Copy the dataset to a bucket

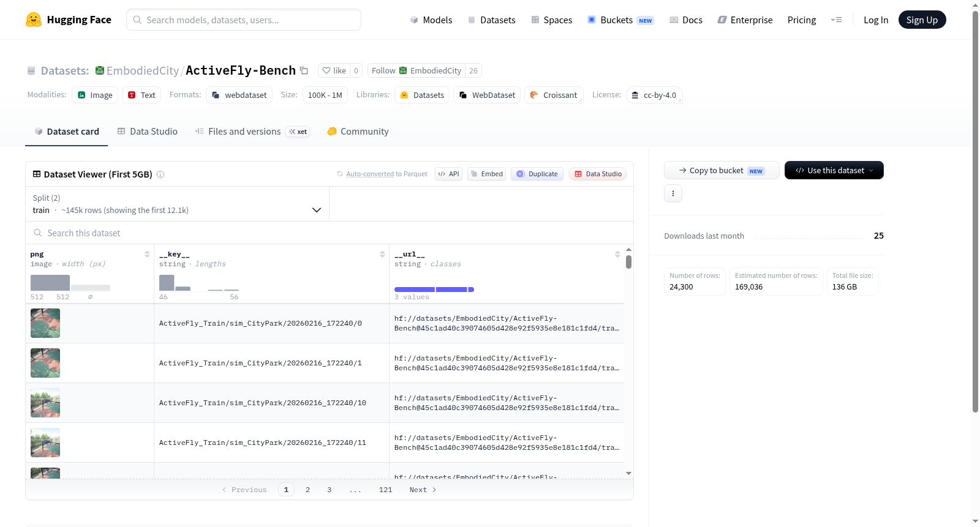click(722, 170)
